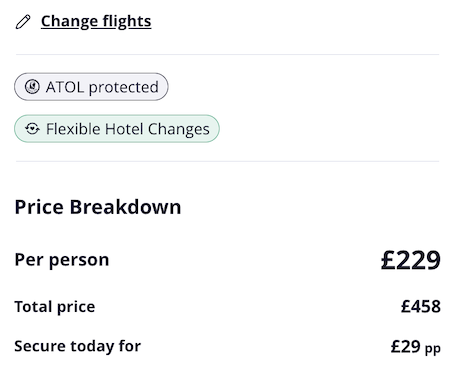Click the word protected in grey badge
The height and width of the screenshot is (370, 454).
click(124, 88)
